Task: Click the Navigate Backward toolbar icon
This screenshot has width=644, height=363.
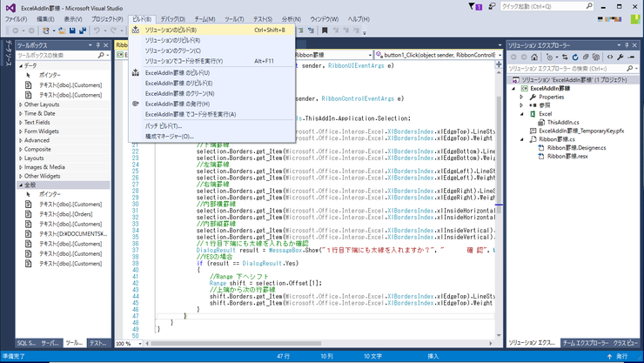Action: point(16,30)
